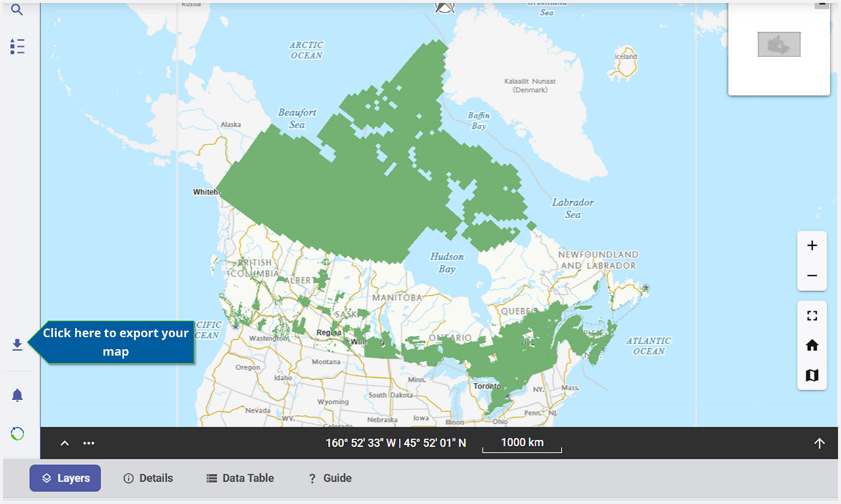
Task: Click the north arrow compass icon
Action: [x=445, y=7]
